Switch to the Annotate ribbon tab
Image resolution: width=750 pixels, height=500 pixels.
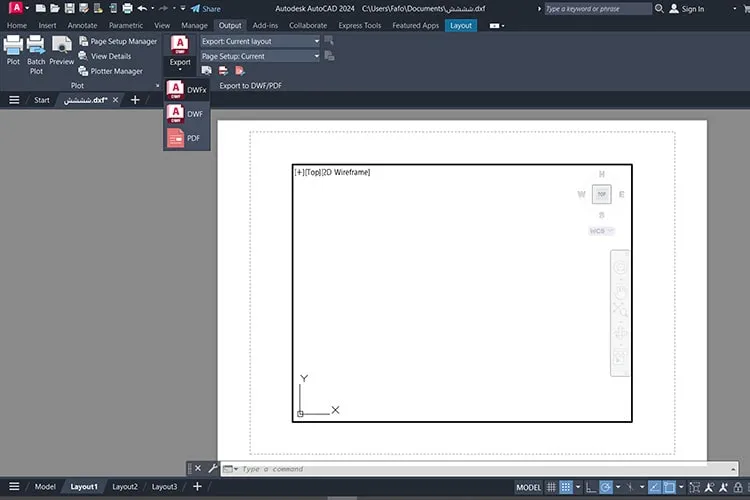(82, 25)
